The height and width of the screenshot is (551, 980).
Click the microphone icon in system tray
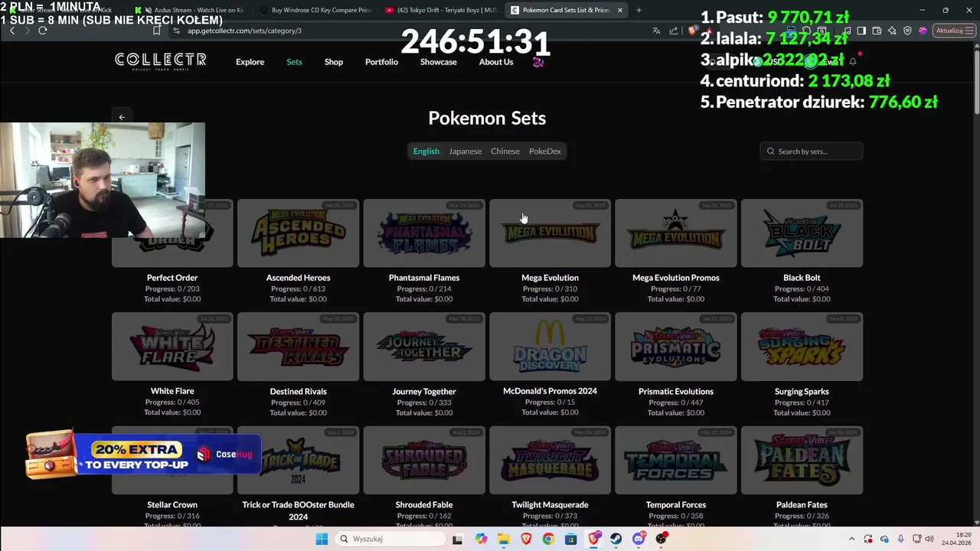click(901, 539)
